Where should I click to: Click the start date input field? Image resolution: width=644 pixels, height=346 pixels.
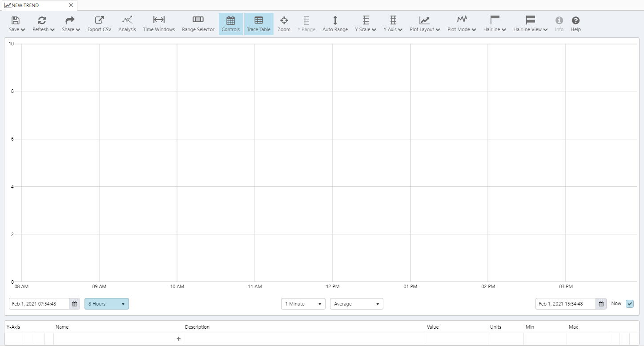pos(39,304)
